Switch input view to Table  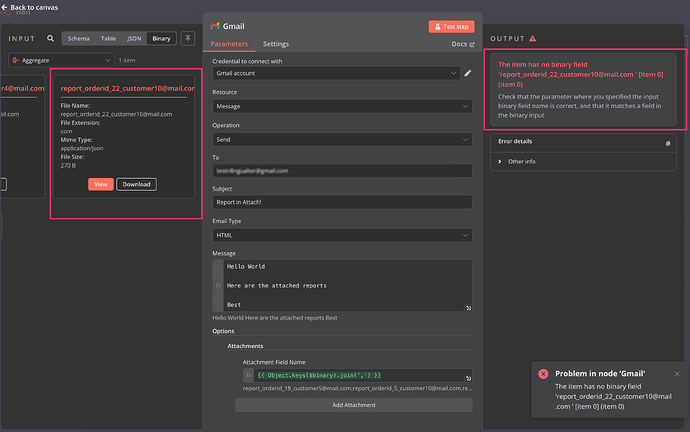click(108, 39)
